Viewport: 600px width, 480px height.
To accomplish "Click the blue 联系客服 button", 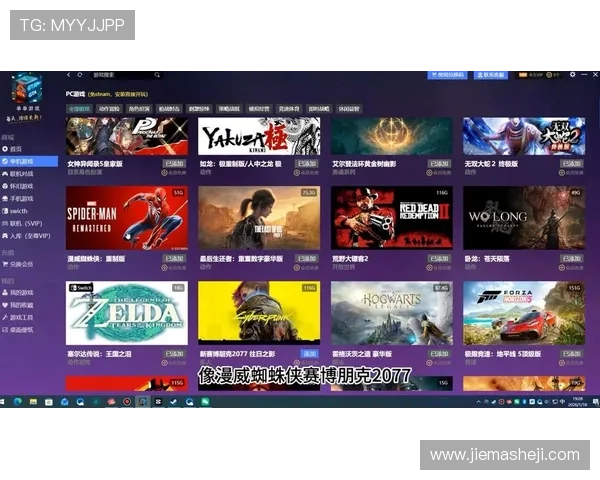I will [491, 74].
